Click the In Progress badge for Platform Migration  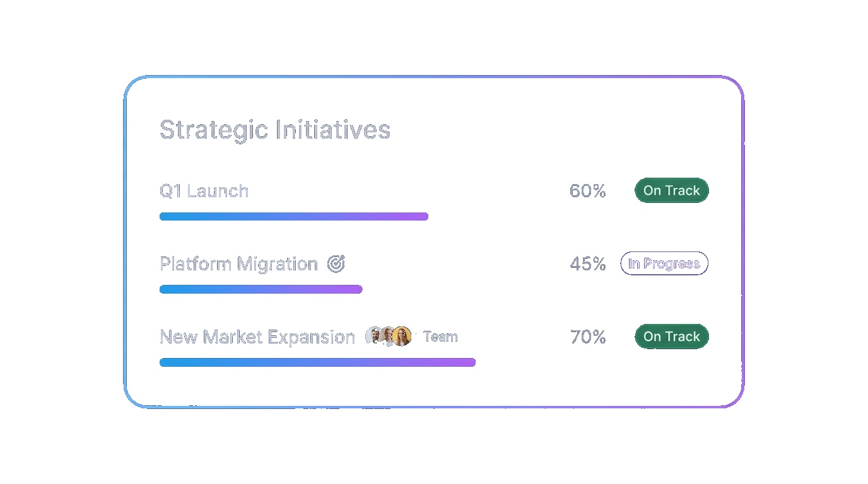pos(664,263)
